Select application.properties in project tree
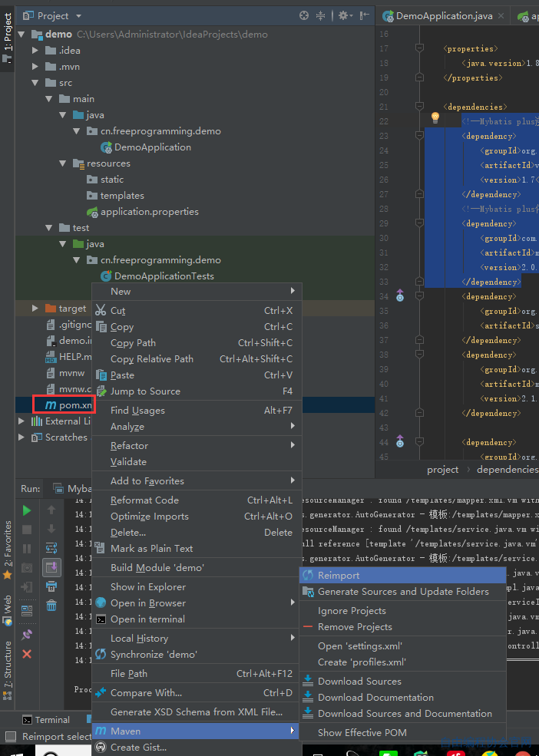 coord(150,212)
